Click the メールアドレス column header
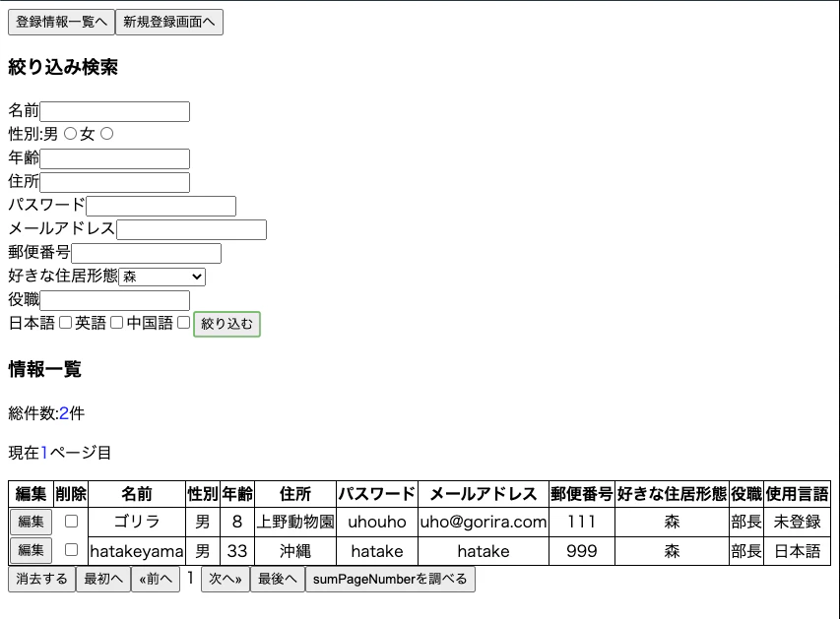 pyautogui.click(x=484, y=494)
